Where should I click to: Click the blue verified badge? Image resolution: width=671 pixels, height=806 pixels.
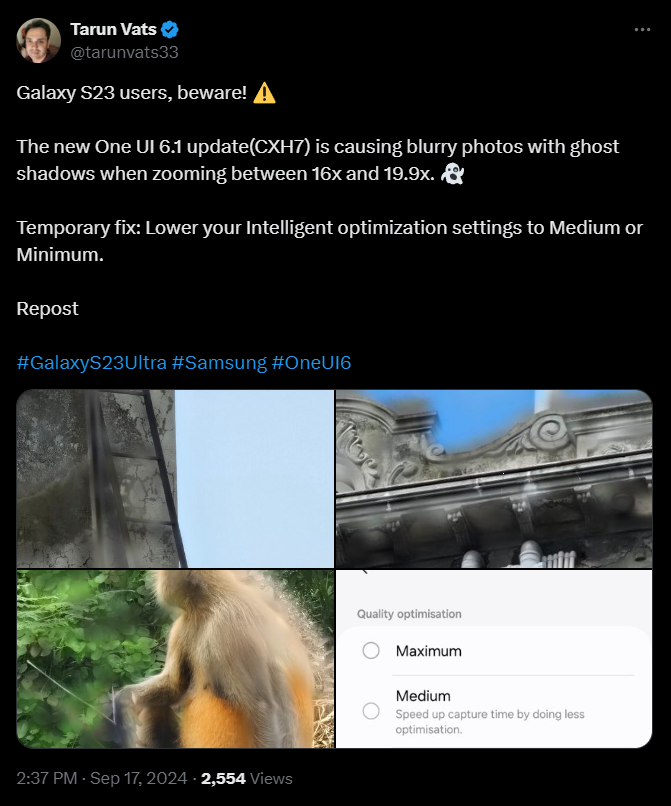[x=170, y=30]
